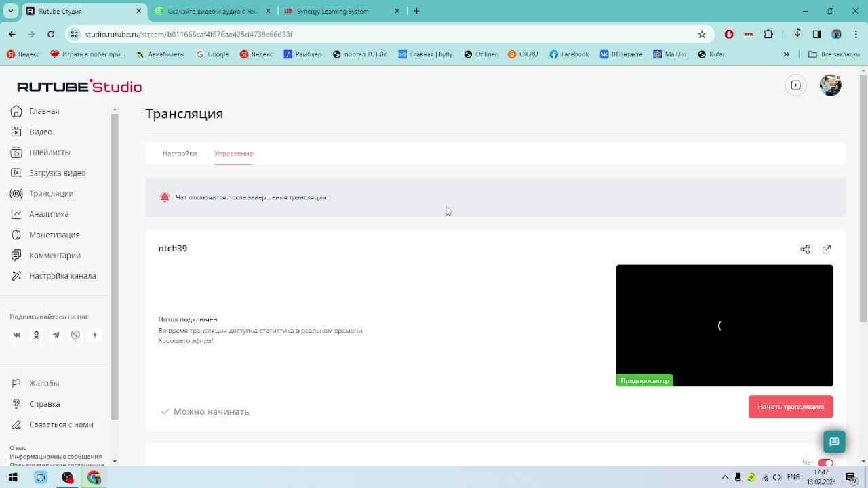This screenshot has height=488, width=868.
Task: Reload the page
Action: click(51, 34)
